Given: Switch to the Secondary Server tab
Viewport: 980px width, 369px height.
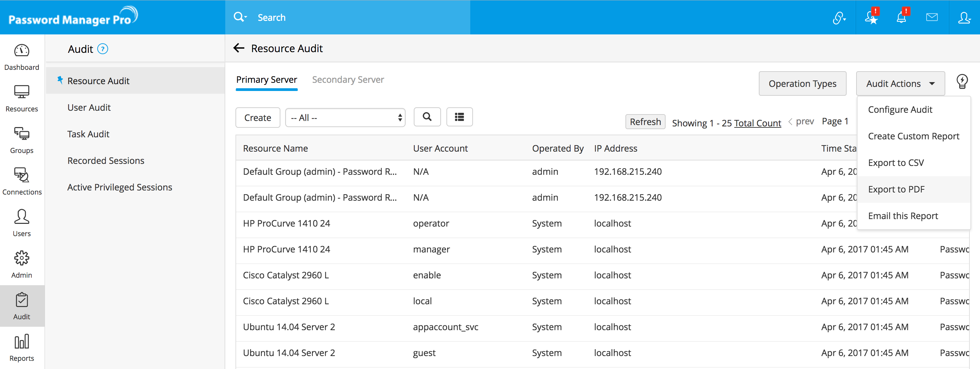Looking at the screenshot, I should 348,80.
